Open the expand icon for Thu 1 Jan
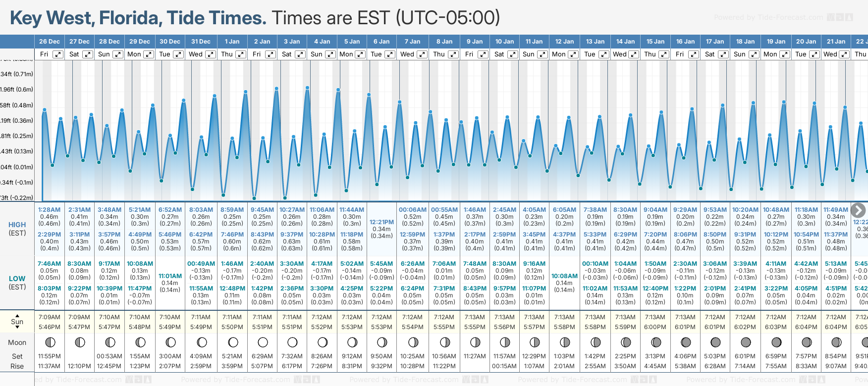Image resolution: width=868 pixels, height=386 pixels. coord(240,54)
